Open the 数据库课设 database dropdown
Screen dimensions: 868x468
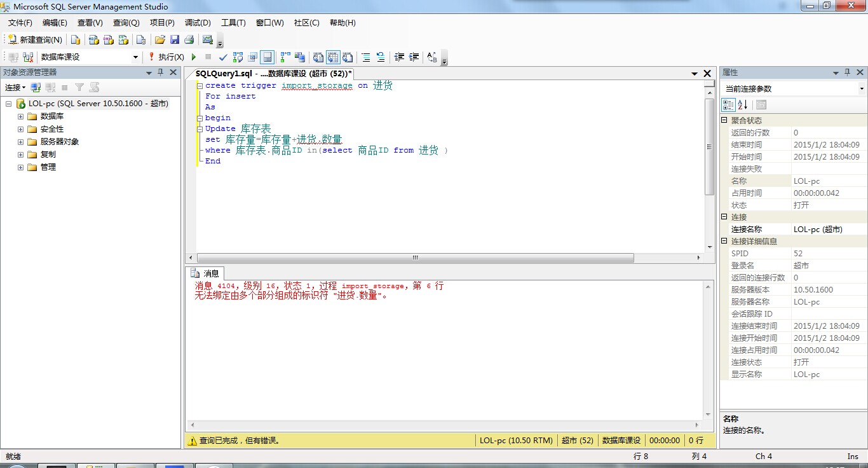pos(135,57)
